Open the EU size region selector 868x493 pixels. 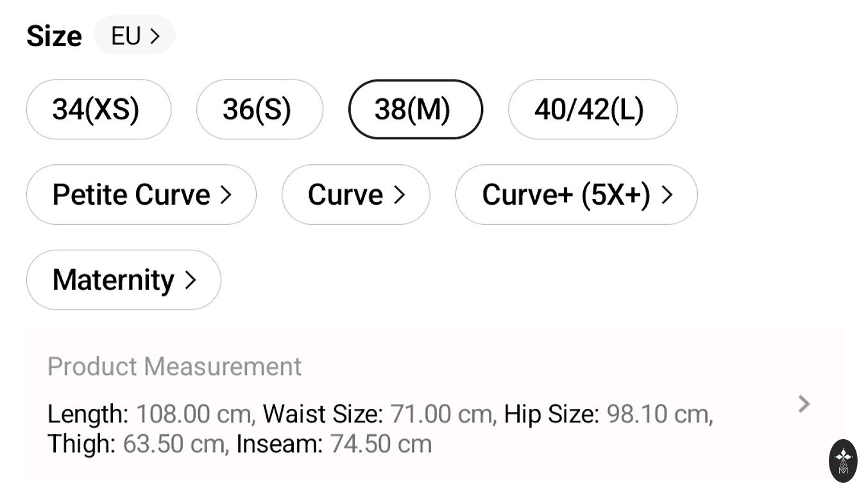[135, 36]
